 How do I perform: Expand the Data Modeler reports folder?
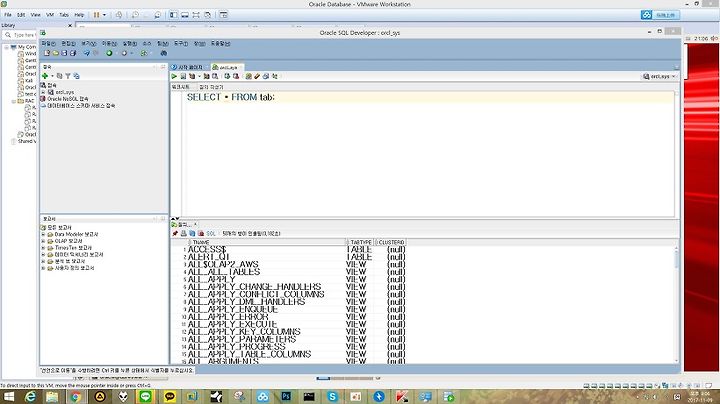(43, 234)
